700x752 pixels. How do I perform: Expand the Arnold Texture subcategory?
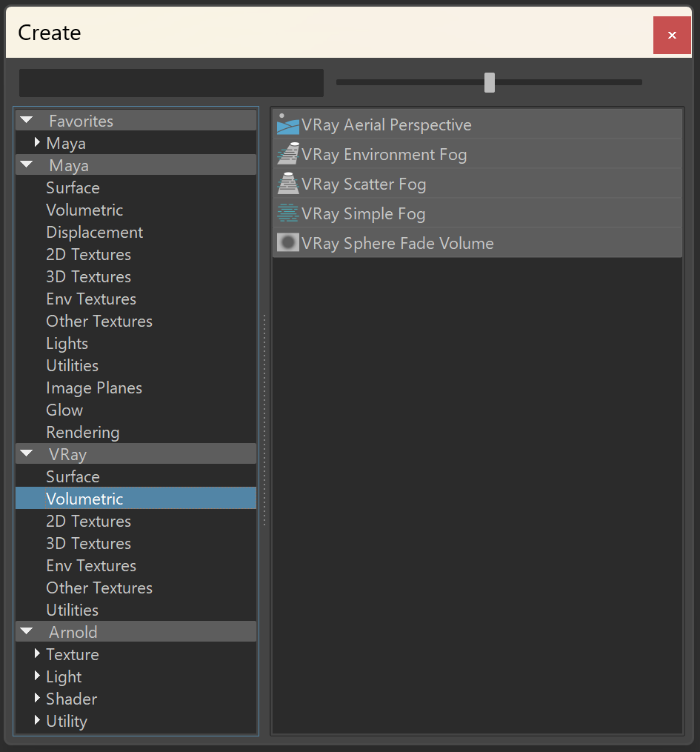click(x=37, y=653)
